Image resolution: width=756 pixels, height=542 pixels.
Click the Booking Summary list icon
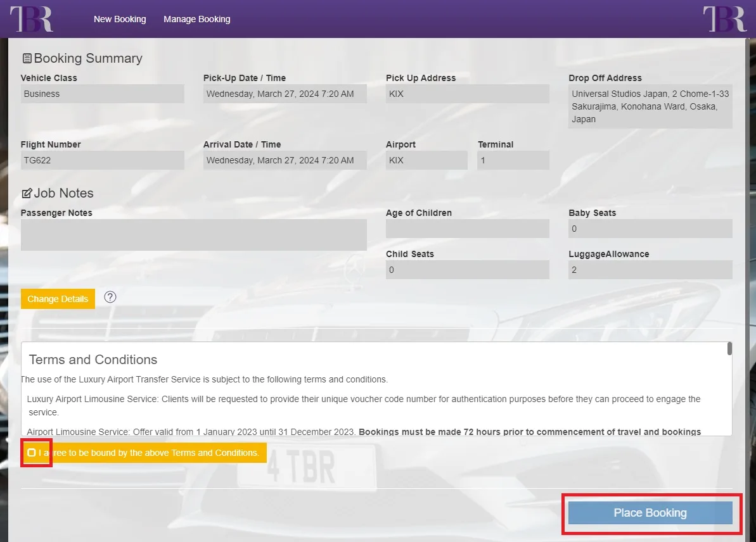point(27,58)
